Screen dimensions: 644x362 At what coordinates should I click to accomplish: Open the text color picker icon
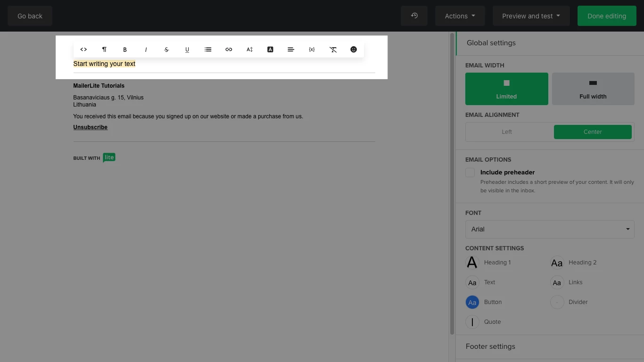(270, 49)
